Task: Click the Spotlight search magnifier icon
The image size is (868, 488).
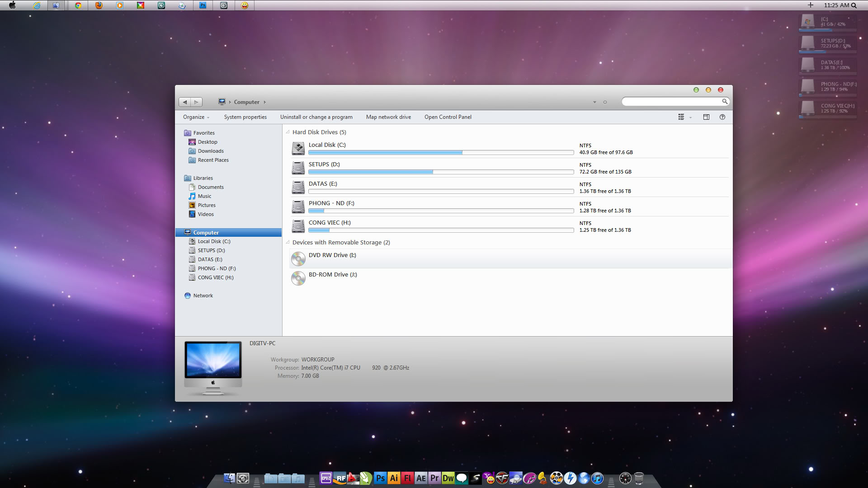Action: [854, 5]
